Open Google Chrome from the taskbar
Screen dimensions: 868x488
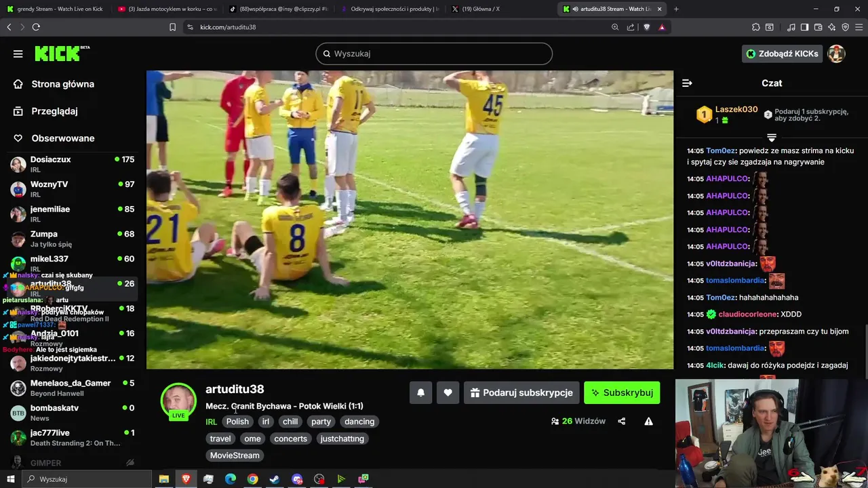[x=252, y=479]
